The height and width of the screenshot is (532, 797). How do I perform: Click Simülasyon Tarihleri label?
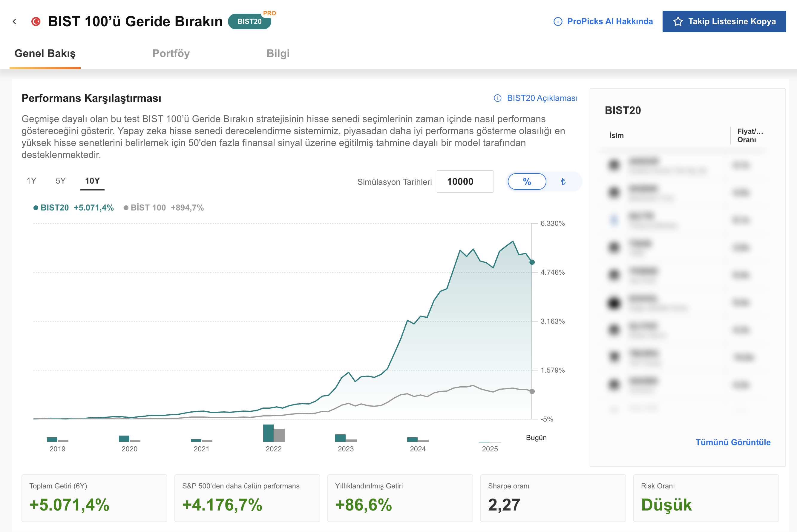click(x=394, y=182)
